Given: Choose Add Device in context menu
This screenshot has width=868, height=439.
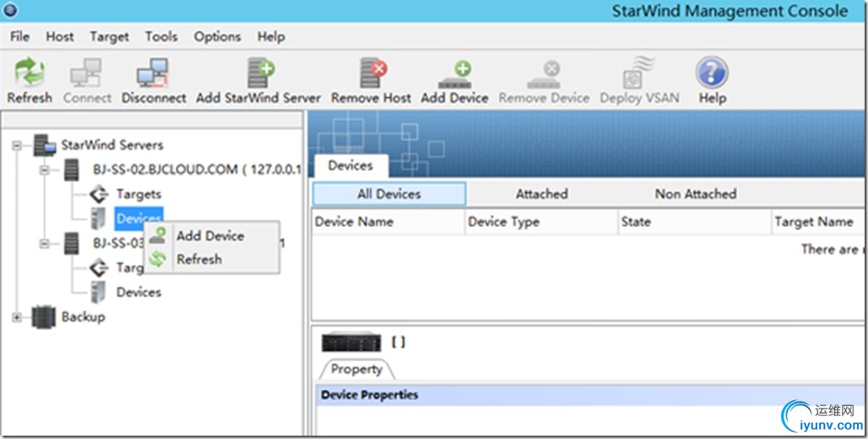Looking at the screenshot, I should tap(211, 236).
